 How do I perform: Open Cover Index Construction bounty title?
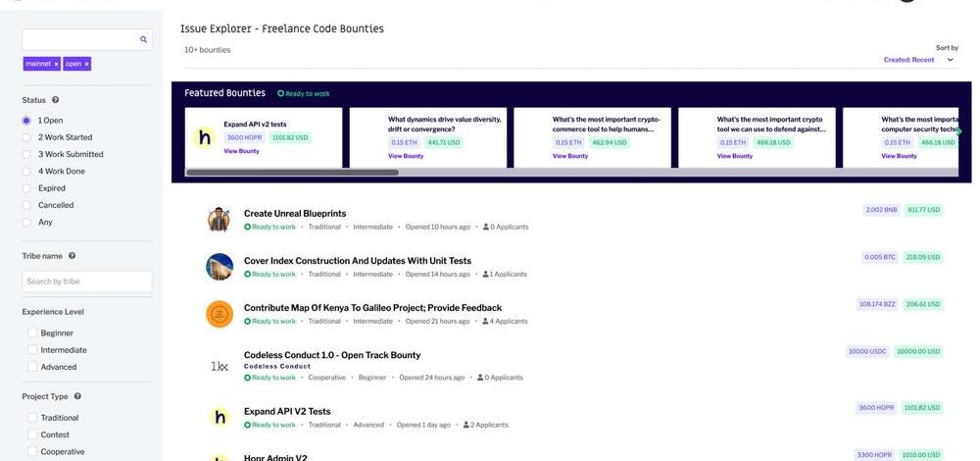[x=357, y=261]
